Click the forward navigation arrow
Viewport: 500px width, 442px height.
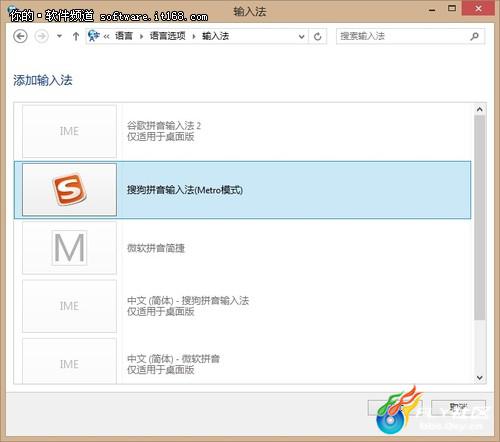point(42,36)
